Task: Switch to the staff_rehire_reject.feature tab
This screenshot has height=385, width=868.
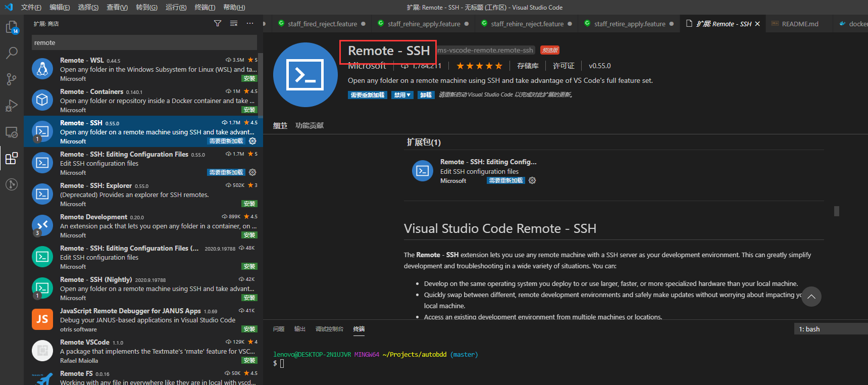Action: [x=527, y=24]
